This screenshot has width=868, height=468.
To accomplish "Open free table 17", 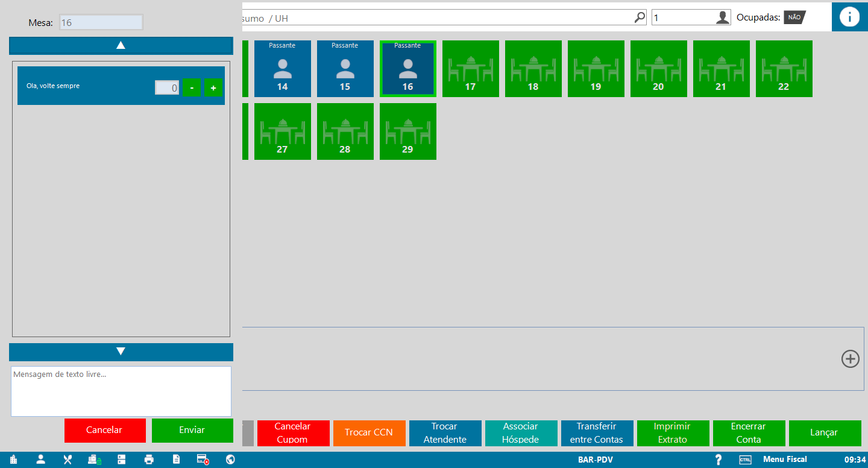I will click(471, 69).
